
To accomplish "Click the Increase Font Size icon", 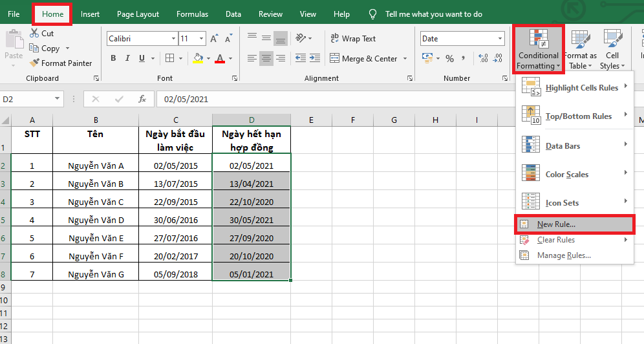I will (214, 39).
